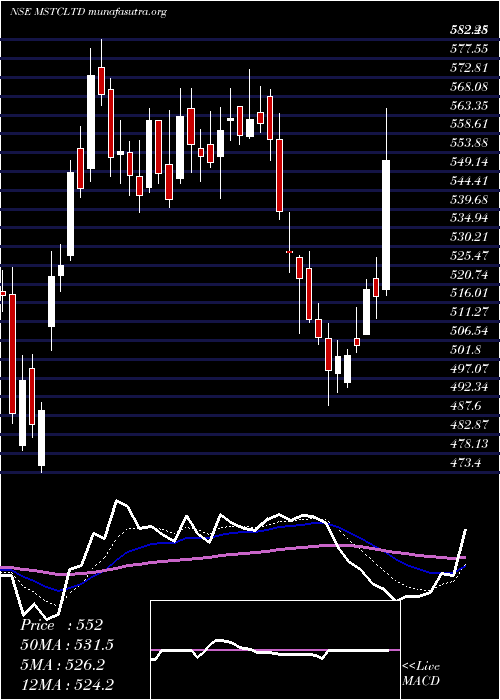Select the 478.13 price axis label
Image resolution: width=500 pixels, height=700 pixels.
(x=468, y=443)
